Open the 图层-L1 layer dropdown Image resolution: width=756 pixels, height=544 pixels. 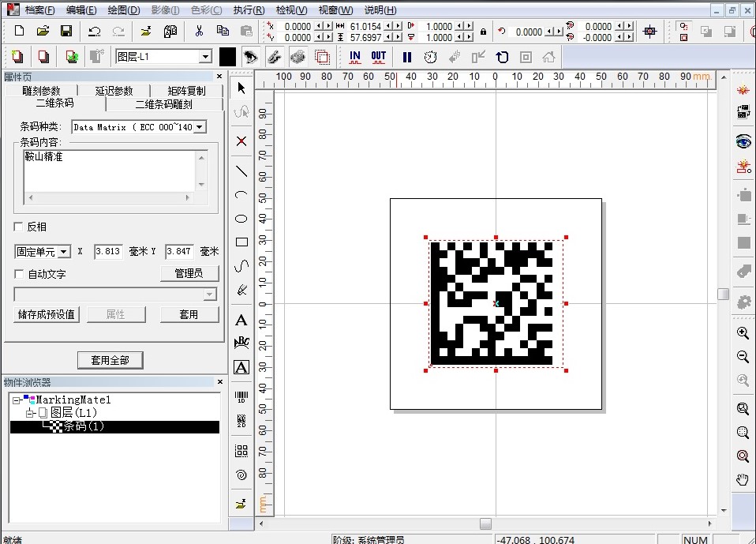[x=205, y=57]
